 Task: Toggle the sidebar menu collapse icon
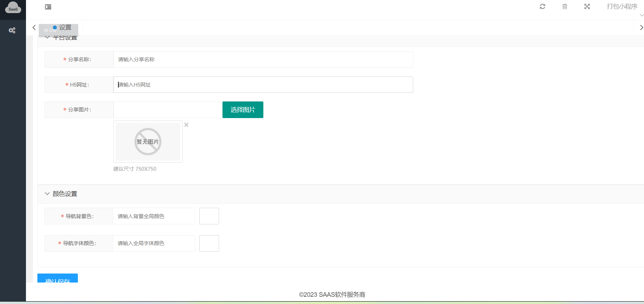(x=48, y=7)
